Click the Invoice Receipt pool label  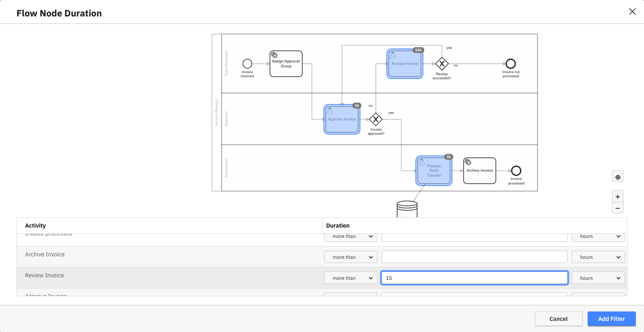[216, 112]
